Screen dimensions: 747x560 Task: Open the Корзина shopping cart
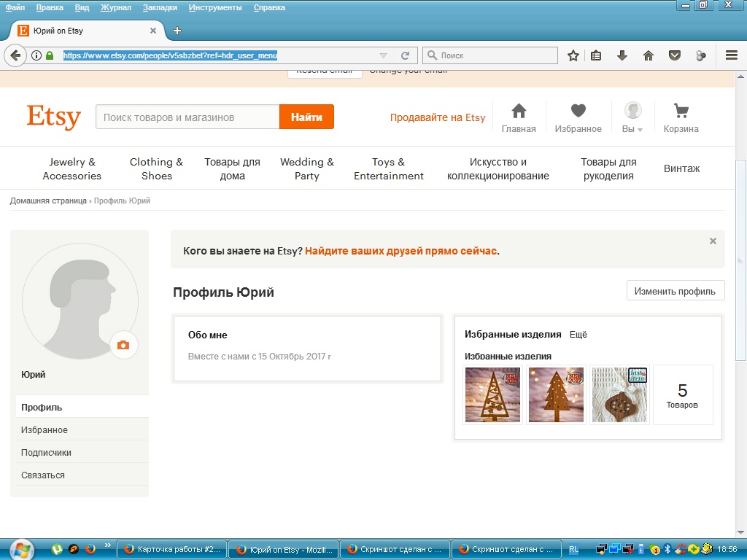tap(681, 117)
